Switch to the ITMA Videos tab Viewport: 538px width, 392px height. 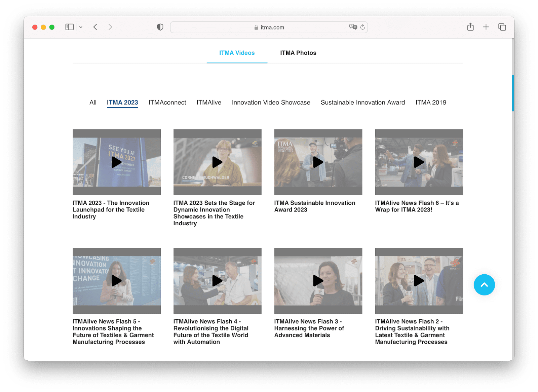tap(237, 53)
